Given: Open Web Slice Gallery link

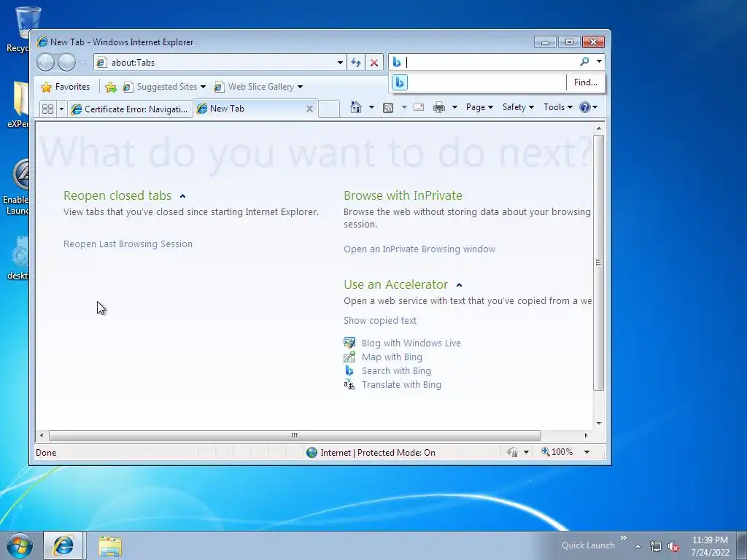Looking at the screenshot, I should point(255,87).
